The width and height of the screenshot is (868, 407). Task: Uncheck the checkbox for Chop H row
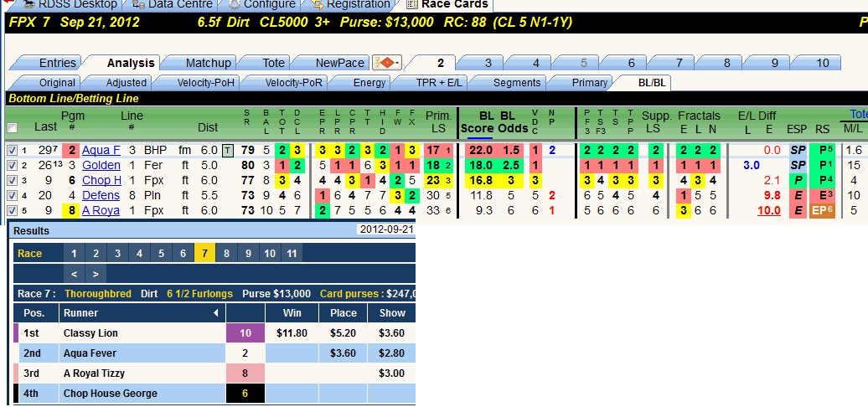(x=13, y=180)
